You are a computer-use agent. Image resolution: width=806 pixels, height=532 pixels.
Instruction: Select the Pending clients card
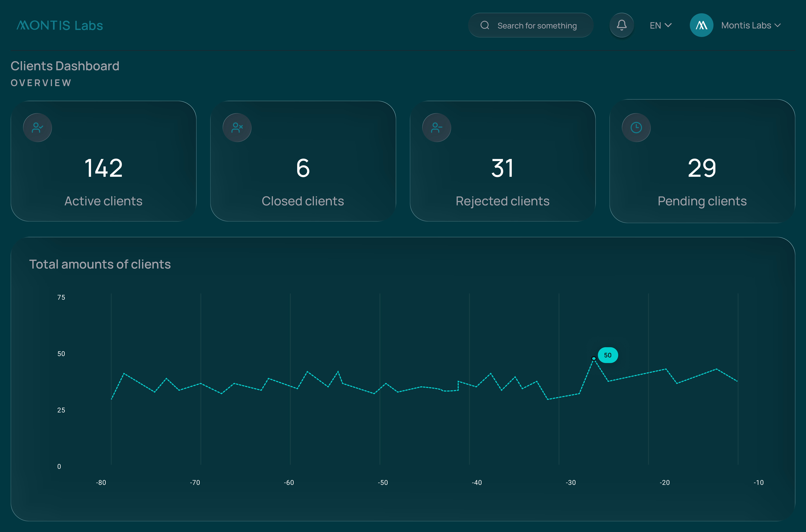[702, 161]
